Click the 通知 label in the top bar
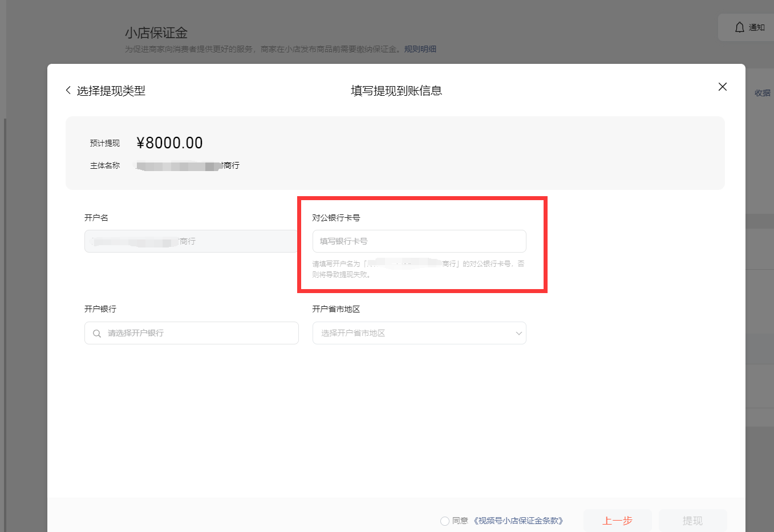 [757, 27]
